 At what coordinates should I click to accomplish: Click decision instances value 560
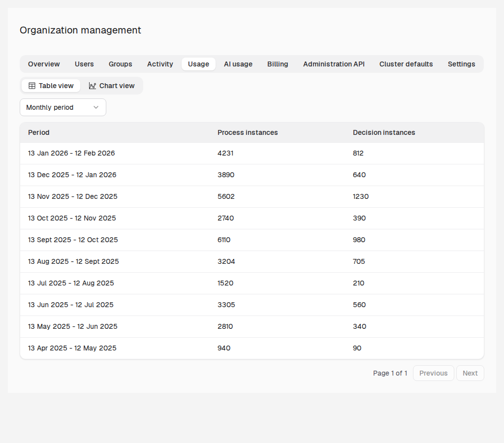[x=359, y=305]
